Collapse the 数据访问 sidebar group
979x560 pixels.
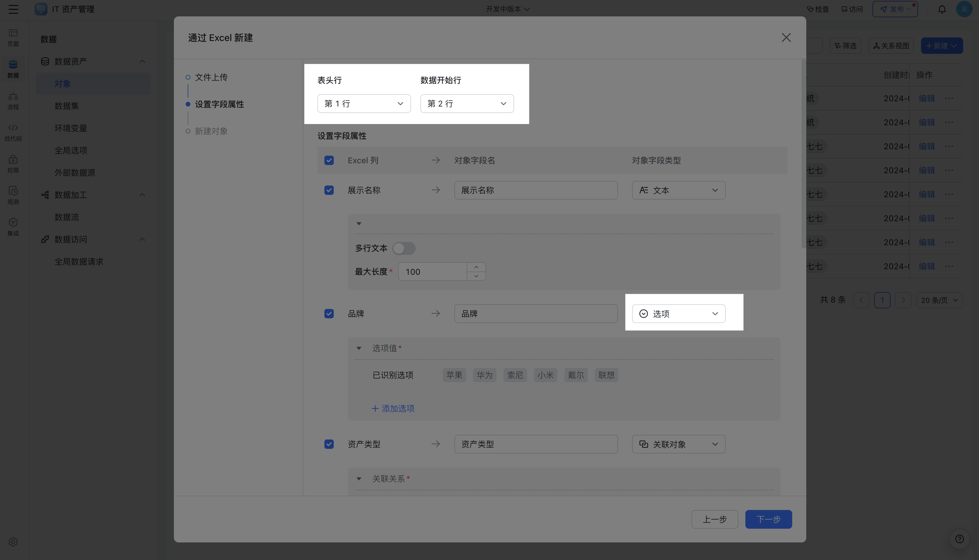pos(142,239)
